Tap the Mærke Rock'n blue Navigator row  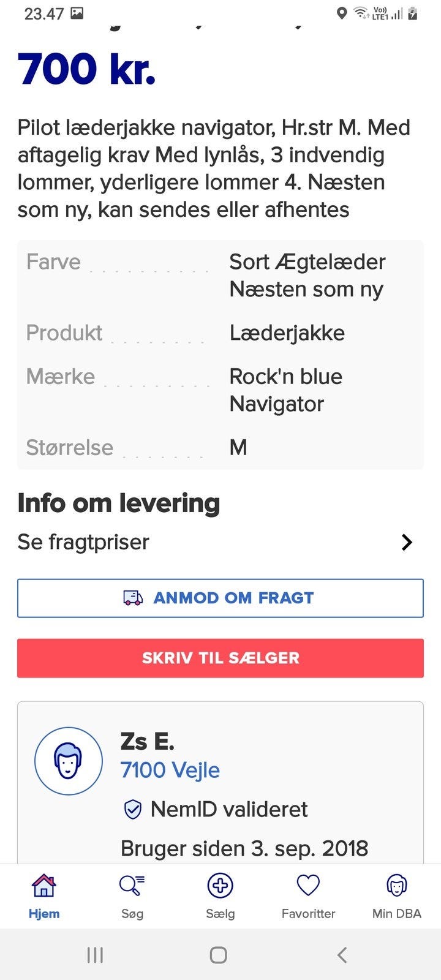(221, 390)
